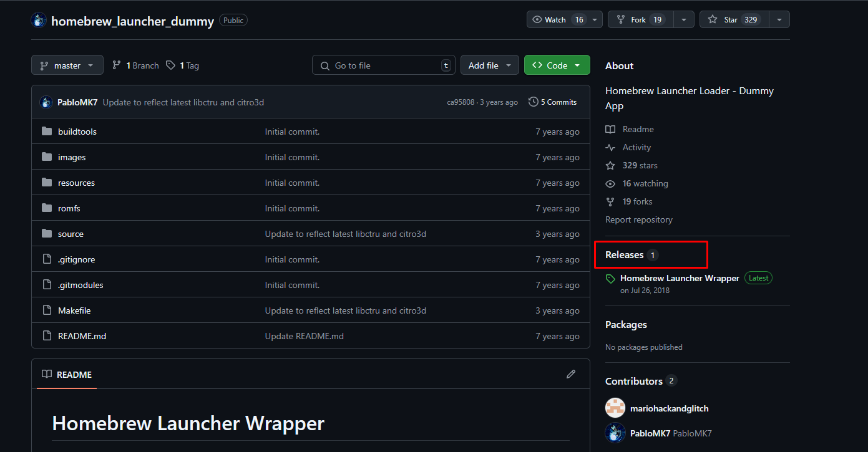The height and width of the screenshot is (452, 868).
Task: Select the romfs folder icon
Action: pos(47,208)
